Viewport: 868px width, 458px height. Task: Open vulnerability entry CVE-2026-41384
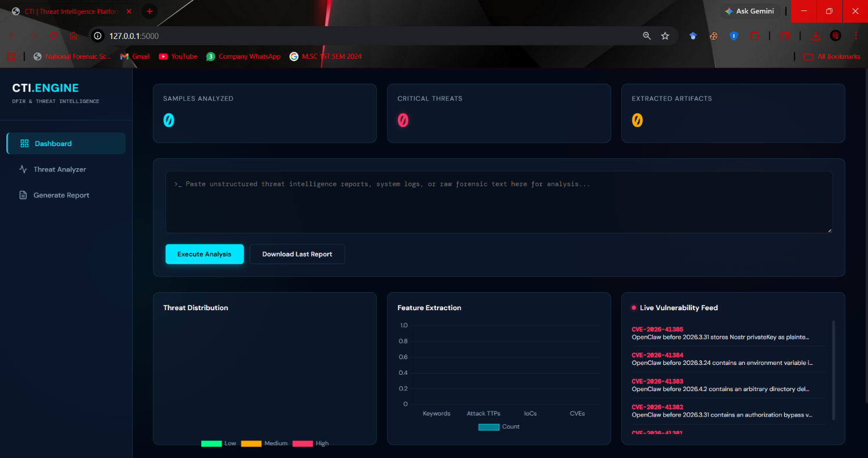point(728,359)
